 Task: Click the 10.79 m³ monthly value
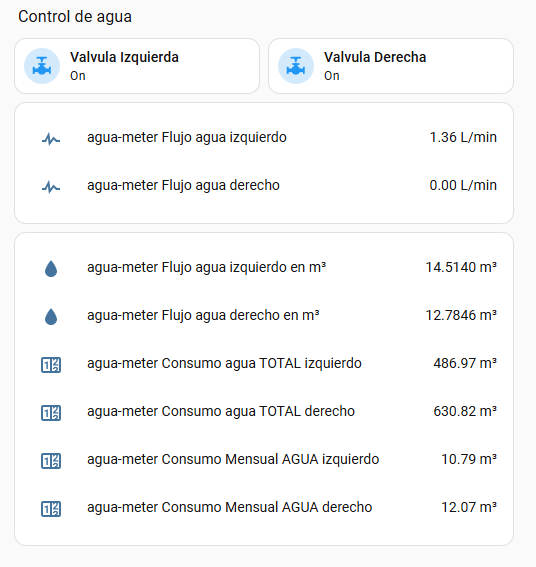pyautogui.click(x=469, y=460)
